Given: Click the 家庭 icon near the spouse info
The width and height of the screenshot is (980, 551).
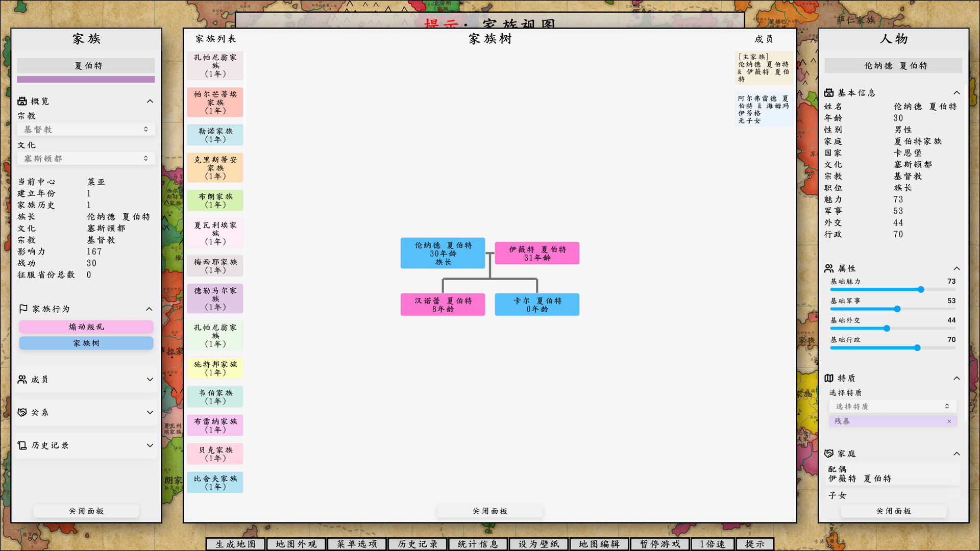Looking at the screenshot, I should tap(829, 453).
